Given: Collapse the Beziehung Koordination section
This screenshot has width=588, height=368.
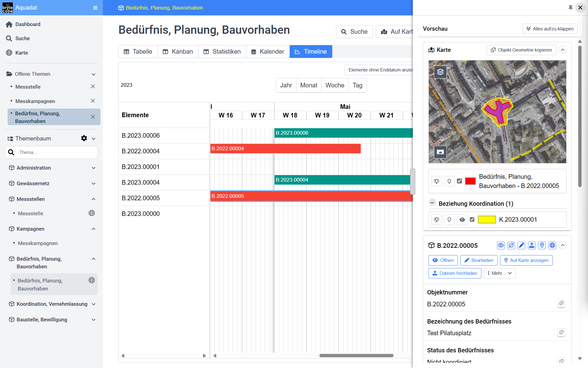Looking at the screenshot, I should 432,203.
